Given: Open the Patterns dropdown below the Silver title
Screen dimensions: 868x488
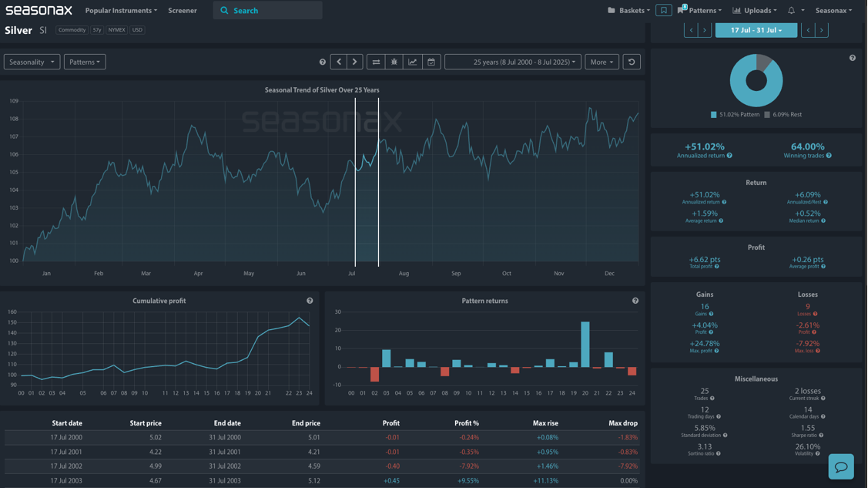Looking at the screenshot, I should coord(85,62).
